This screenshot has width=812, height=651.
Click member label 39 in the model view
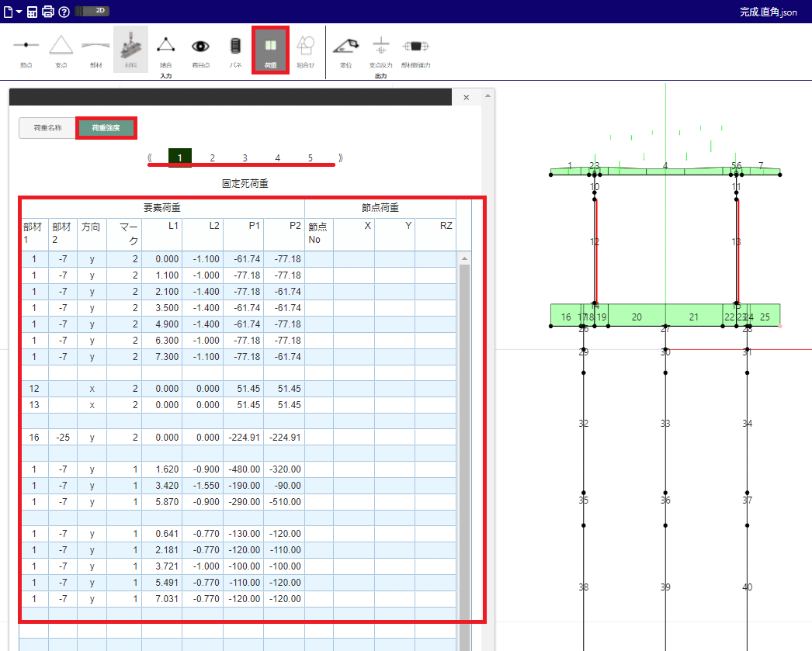coord(665,587)
